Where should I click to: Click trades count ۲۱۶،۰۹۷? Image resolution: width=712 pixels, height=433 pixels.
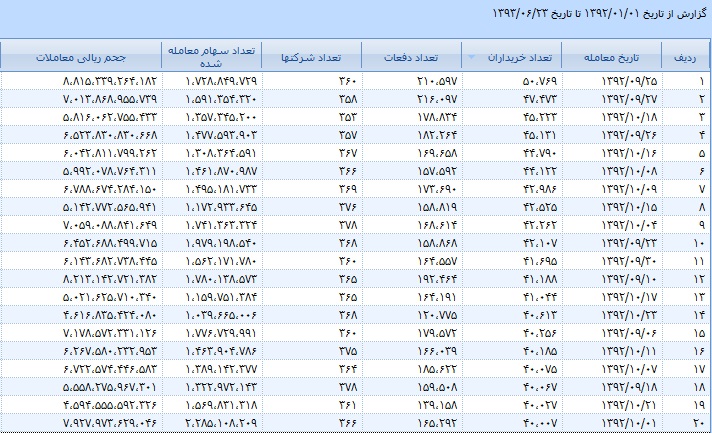[437, 99]
